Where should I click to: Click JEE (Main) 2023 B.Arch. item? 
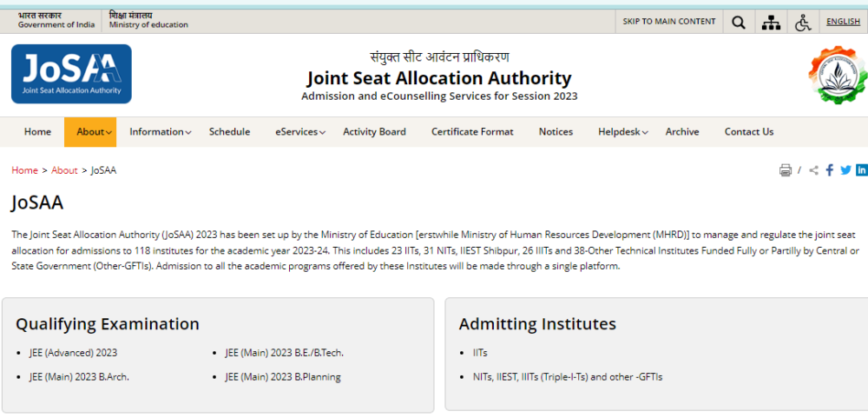pyautogui.click(x=79, y=377)
